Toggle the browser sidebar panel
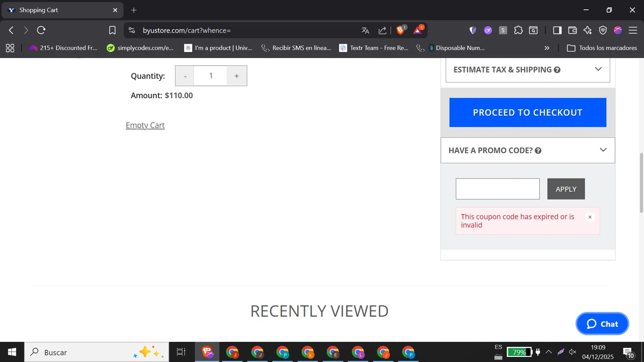The image size is (644, 362). tap(557, 30)
